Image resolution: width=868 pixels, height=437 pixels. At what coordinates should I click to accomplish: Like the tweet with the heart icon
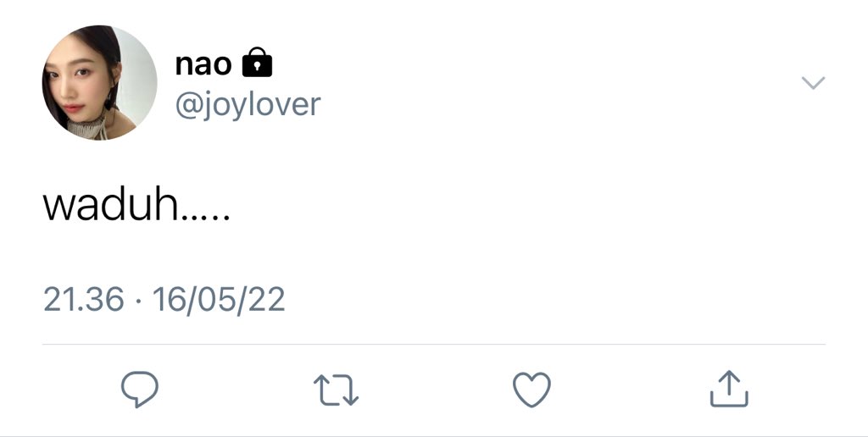[532, 390]
